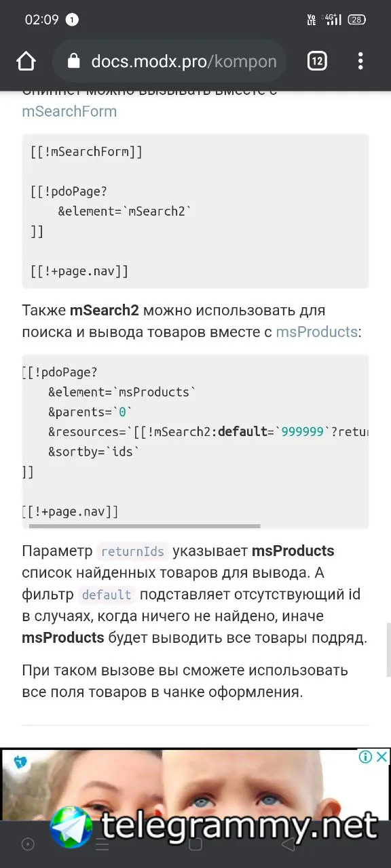
Task: Open the tab switcher showing 12 tabs
Action: point(317,62)
